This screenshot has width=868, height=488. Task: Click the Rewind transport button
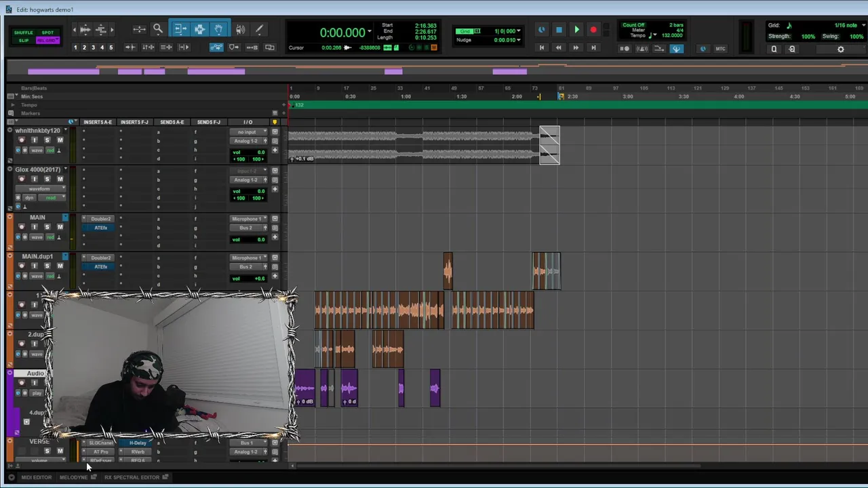coord(559,47)
